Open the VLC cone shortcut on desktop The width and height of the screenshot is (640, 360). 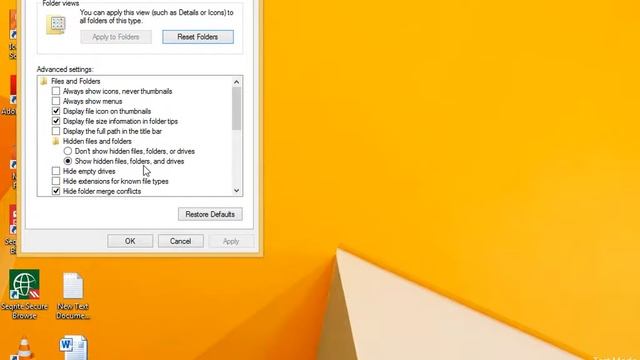coord(24,349)
